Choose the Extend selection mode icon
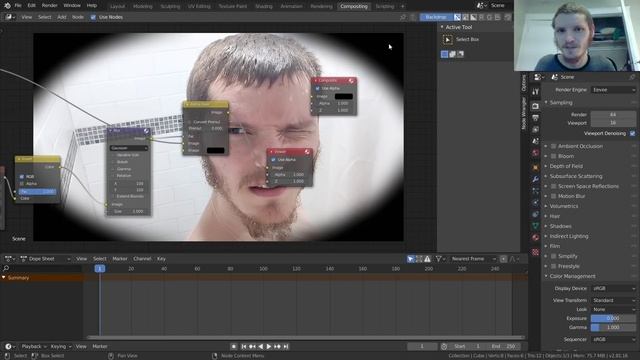The width and height of the screenshot is (640, 360). point(452,54)
